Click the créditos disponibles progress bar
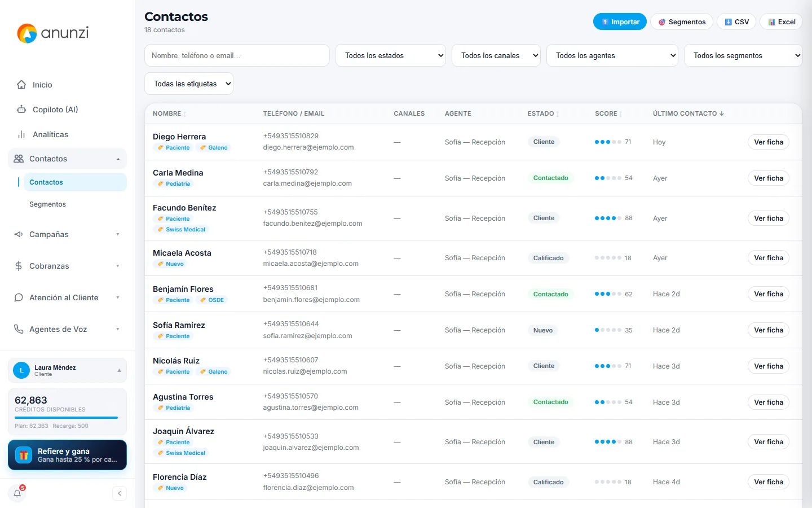812x508 pixels. (67, 418)
